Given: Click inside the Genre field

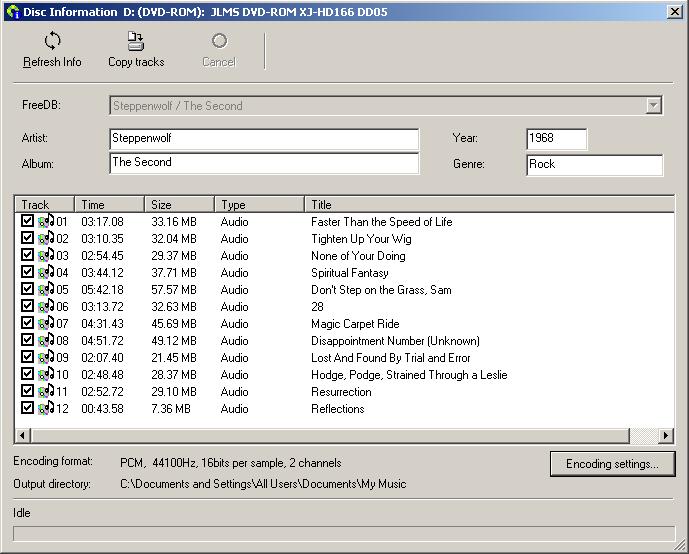Looking at the screenshot, I should (595, 165).
